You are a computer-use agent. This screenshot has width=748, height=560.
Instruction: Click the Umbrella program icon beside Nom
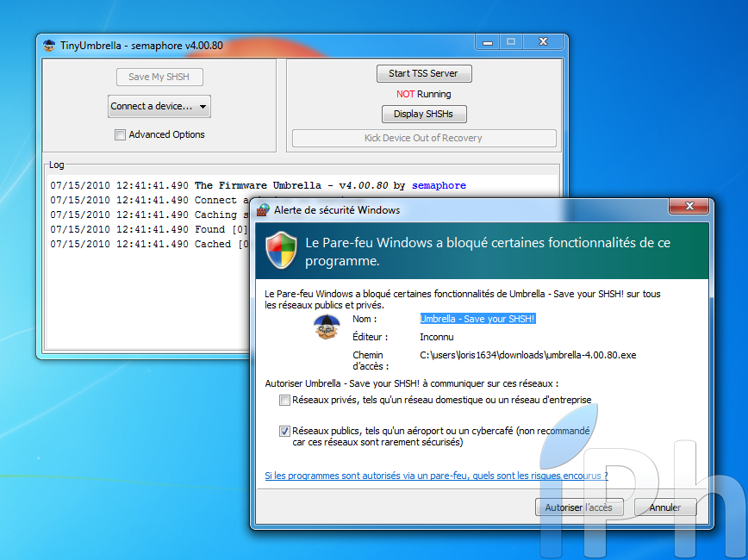click(327, 327)
